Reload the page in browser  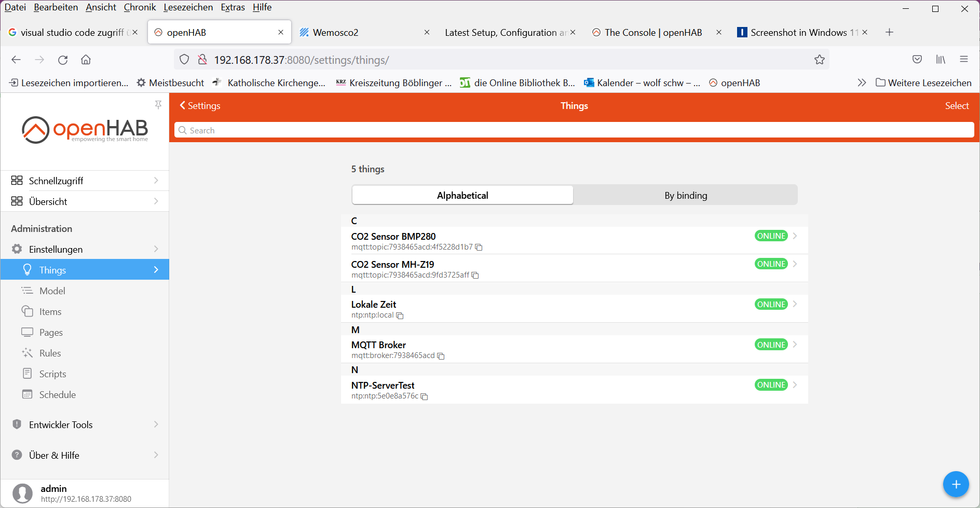[x=63, y=60]
